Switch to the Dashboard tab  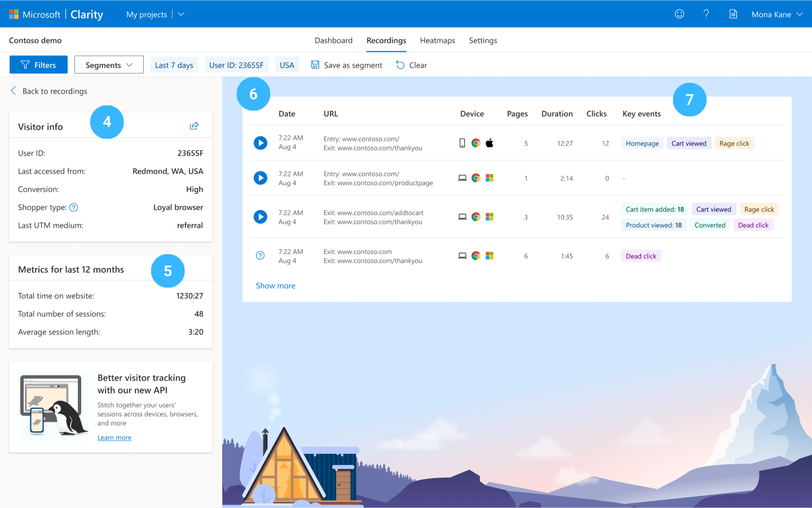pos(333,41)
